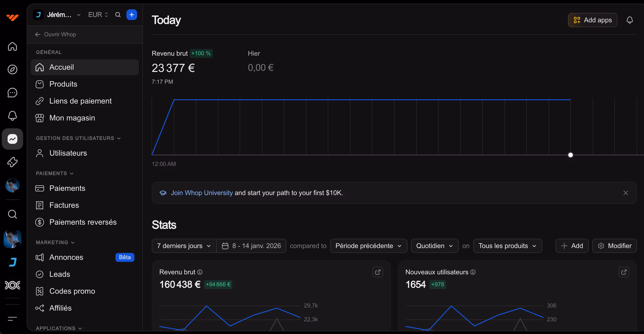Click the compass Discover icon in left rail
The image size is (644, 334).
(12, 69)
